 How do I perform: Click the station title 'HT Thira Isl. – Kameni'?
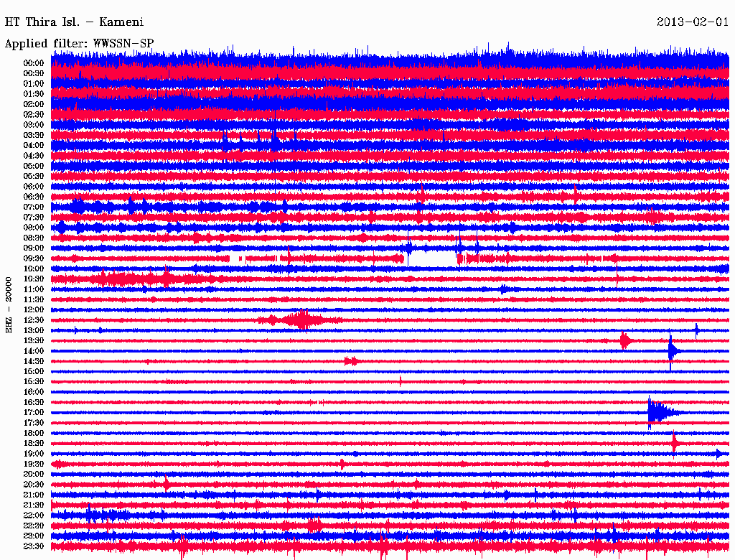(x=74, y=22)
